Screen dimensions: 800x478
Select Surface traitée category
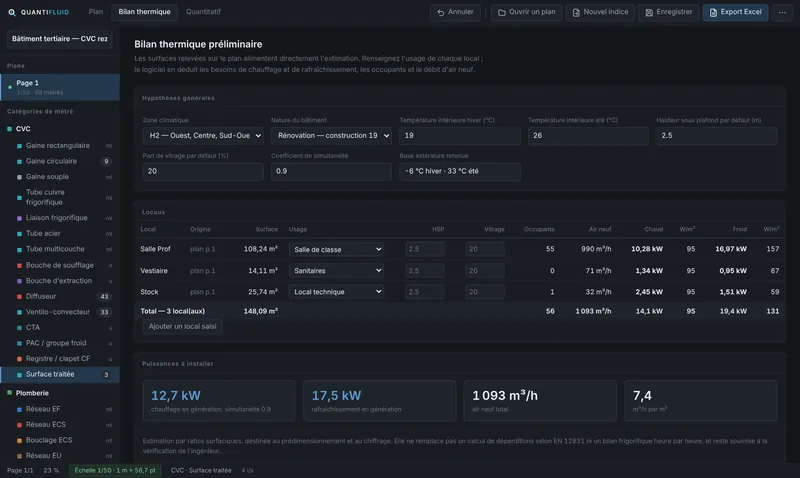coord(60,374)
